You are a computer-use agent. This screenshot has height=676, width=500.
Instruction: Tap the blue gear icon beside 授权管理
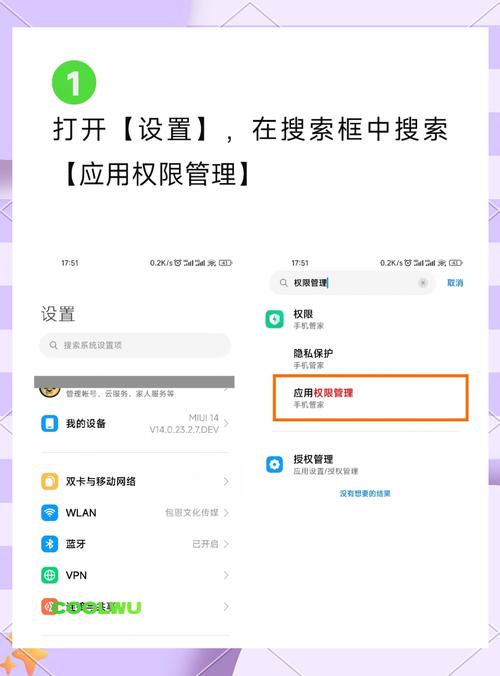pos(275,464)
